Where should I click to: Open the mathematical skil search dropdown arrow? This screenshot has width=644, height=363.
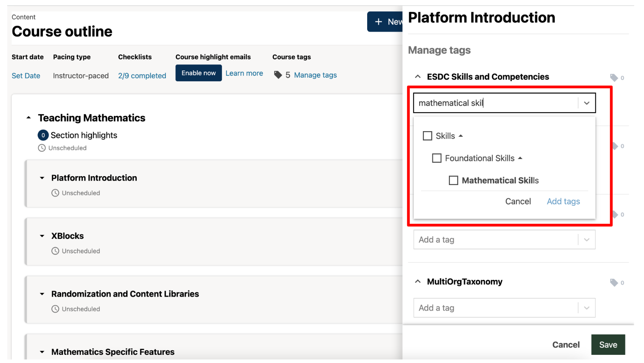586,103
